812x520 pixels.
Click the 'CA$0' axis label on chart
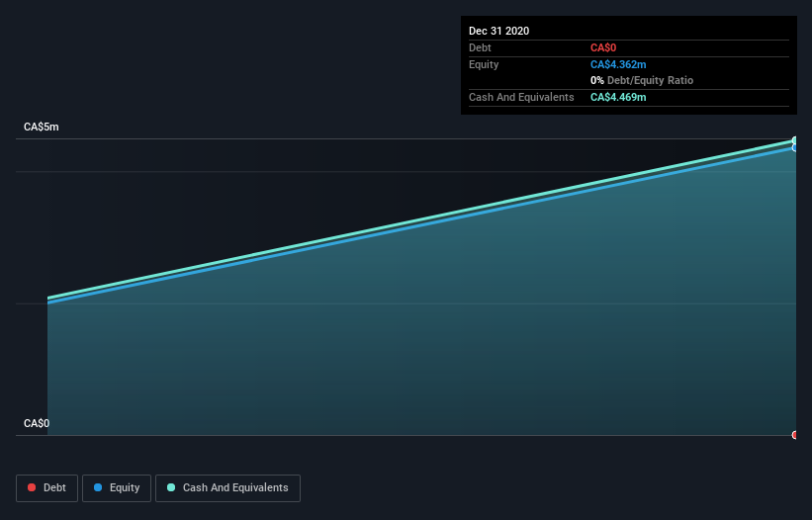pos(37,424)
